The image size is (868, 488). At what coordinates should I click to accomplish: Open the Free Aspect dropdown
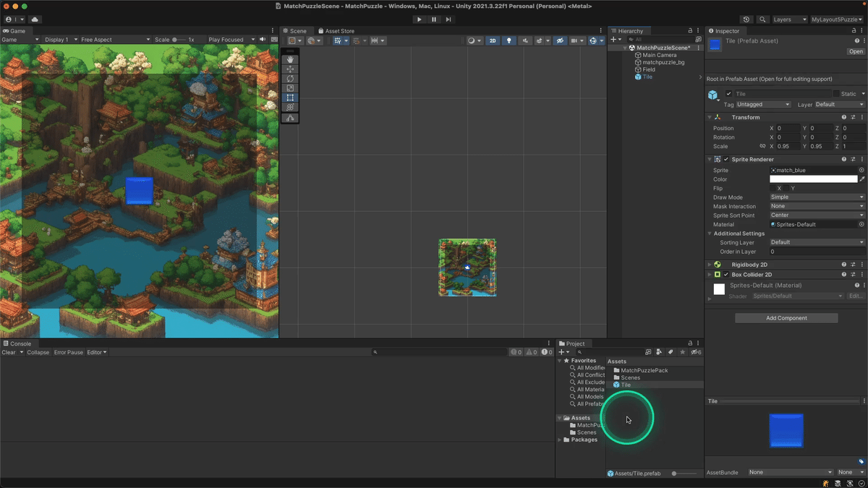115,40
